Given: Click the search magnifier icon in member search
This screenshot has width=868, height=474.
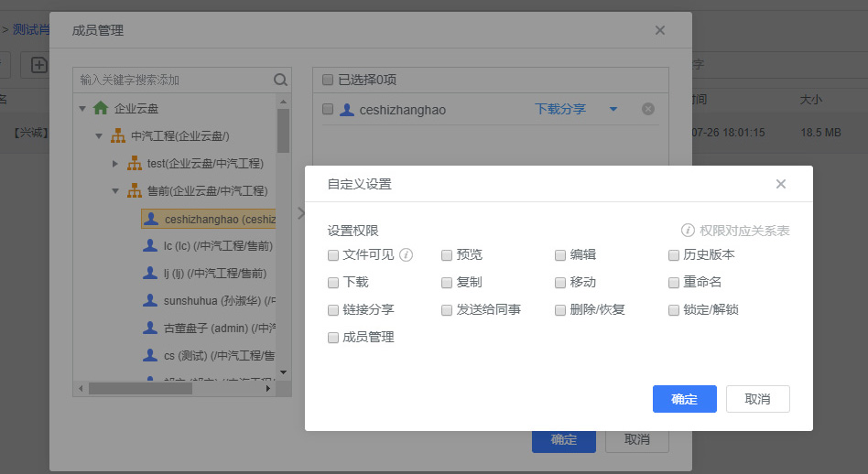Looking at the screenshot, I should tap(280, 80).
